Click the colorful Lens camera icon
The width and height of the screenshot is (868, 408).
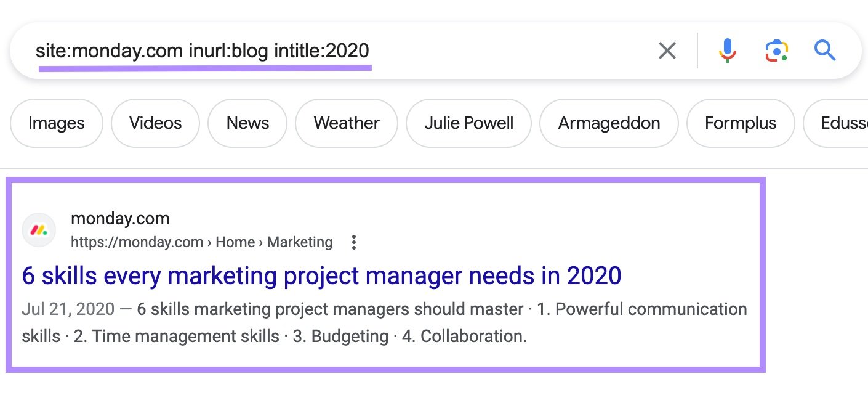[776, 51]
